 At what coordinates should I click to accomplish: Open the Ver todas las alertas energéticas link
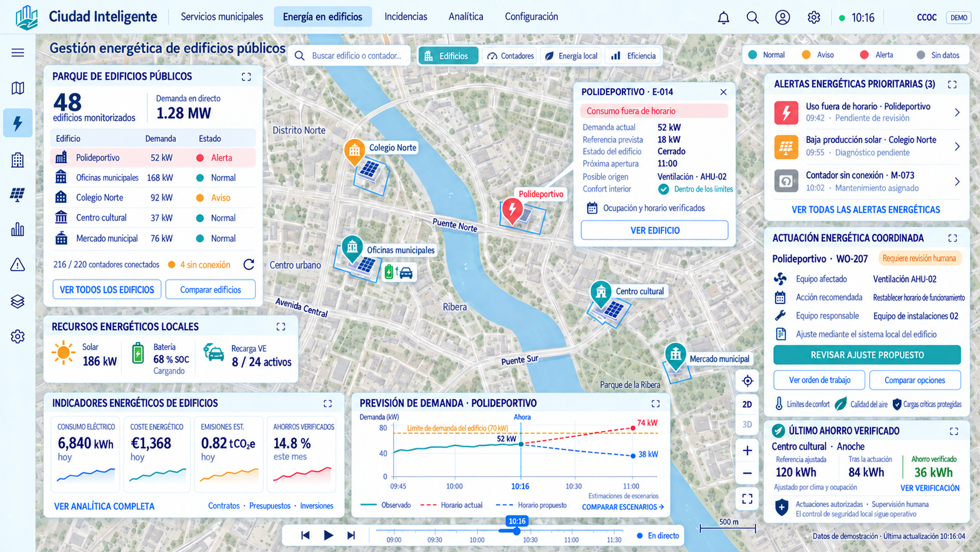(x=866, y=209)
